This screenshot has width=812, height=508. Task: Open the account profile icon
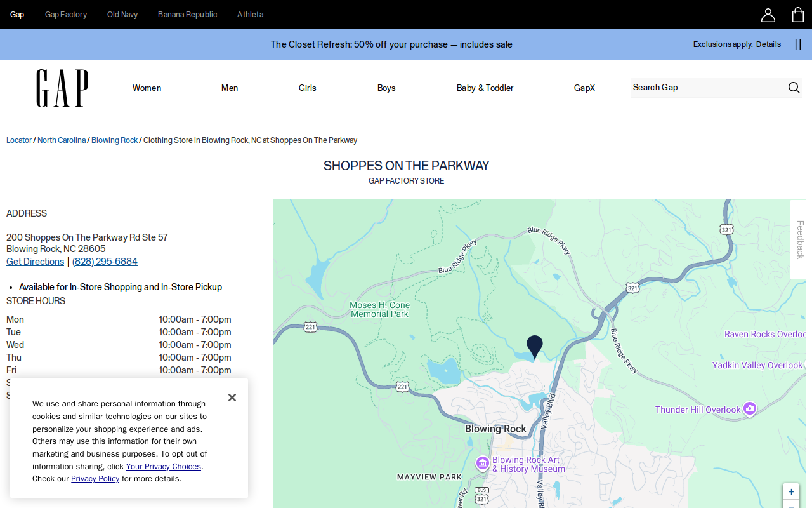click(768, 15)
